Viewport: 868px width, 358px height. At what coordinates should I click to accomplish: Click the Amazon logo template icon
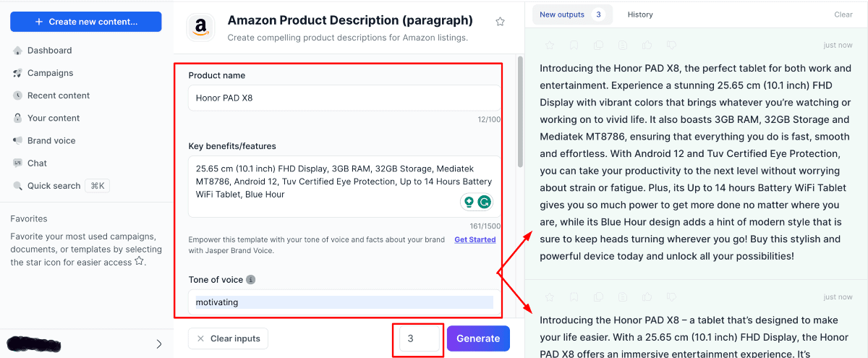point(200,27)
